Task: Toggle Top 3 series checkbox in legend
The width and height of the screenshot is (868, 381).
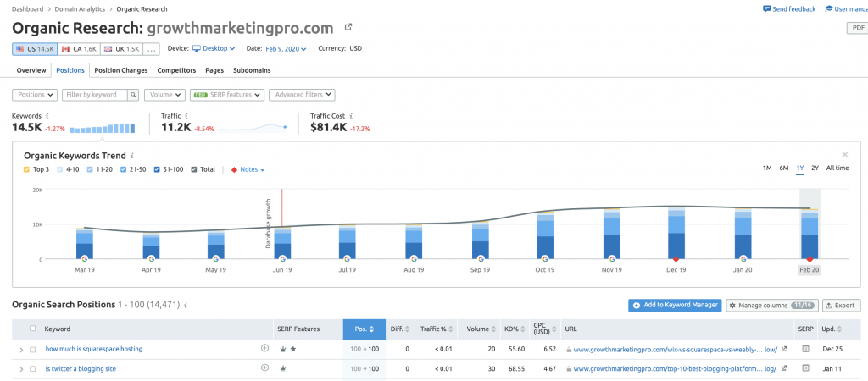Action: pos(26,170)
